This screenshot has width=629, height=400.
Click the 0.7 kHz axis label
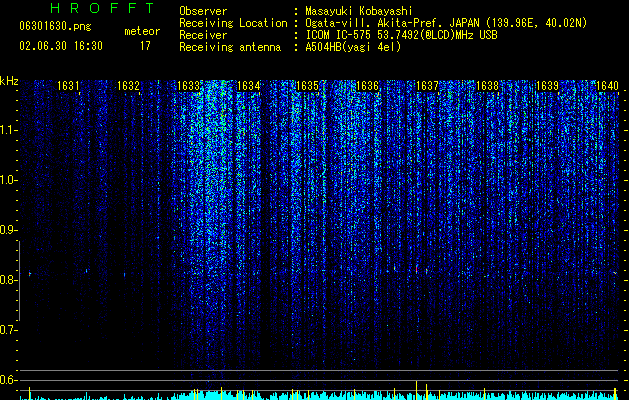coord(7,330)
